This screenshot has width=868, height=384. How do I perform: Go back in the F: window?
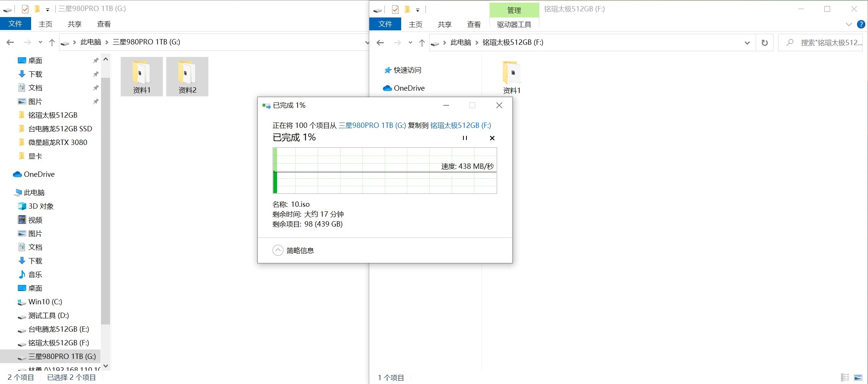tap(380, 42)
